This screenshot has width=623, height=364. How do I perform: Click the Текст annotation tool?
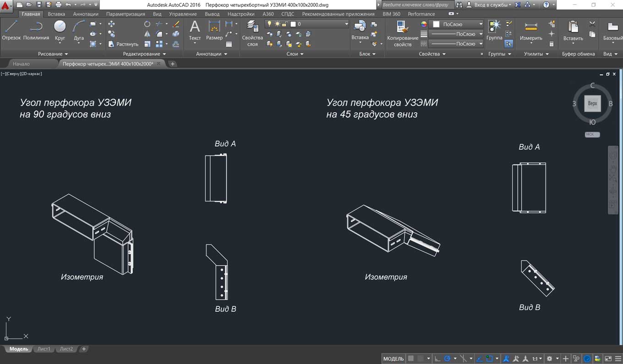[x=195, y=30]
